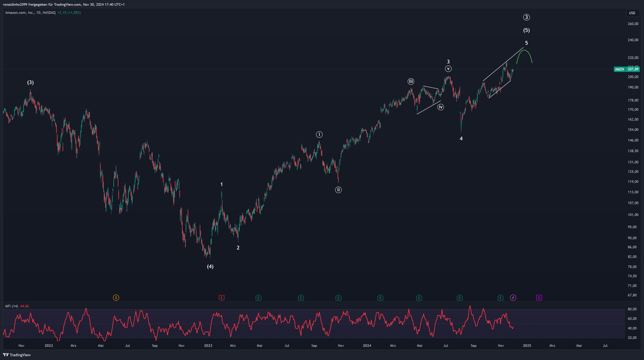Click the MFI value 44,06
This screenshot has width=644, height=360.
(24, 306)
